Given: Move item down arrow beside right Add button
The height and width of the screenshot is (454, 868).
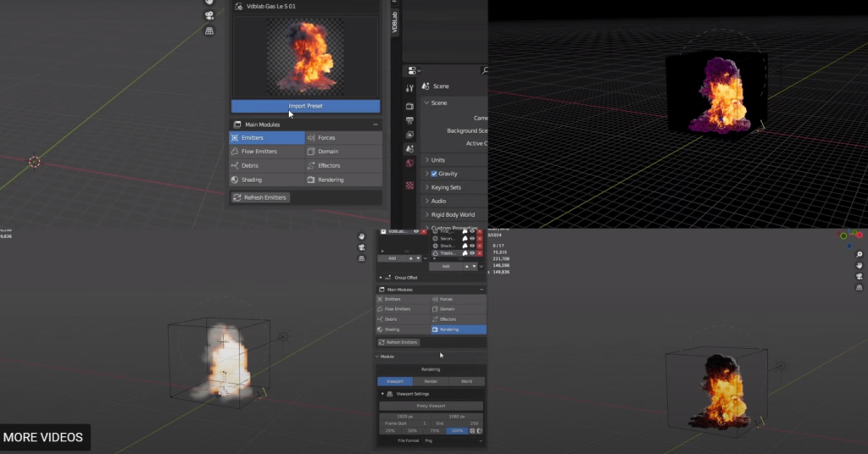Looking at the screenshot, I should click(474, 266).
